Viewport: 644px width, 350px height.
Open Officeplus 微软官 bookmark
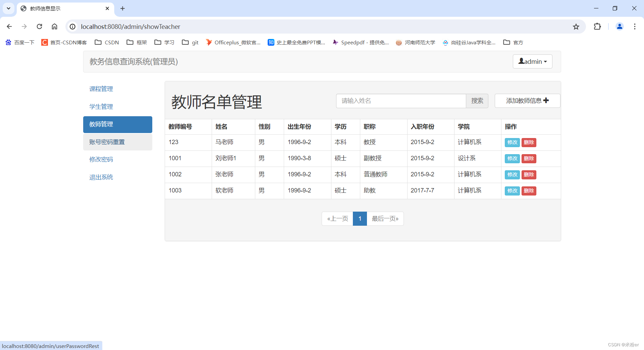coord(233,42)
